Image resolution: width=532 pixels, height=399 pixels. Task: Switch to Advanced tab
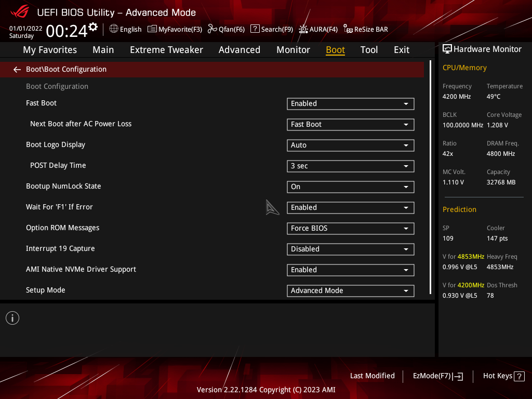(x=239, y=50)
